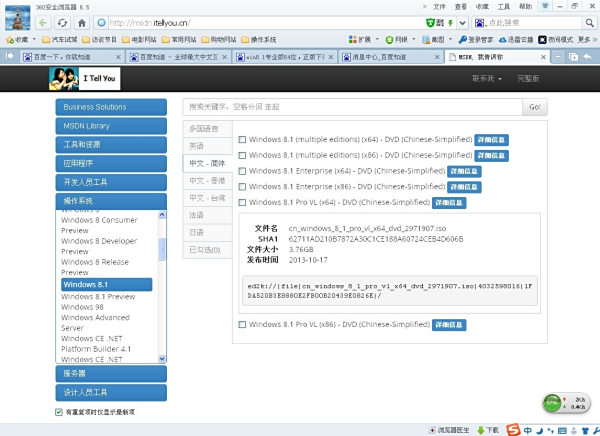This screenshot has width=600, height=436.
Task: Click the 截图 screenshot toolbar item
Action: click(434, 39)
